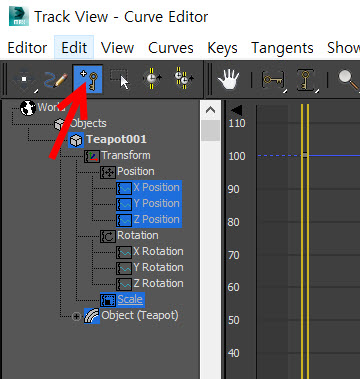The image size is (360, 379).
Task: Select the X Position track label
Action: click(156, 187)
